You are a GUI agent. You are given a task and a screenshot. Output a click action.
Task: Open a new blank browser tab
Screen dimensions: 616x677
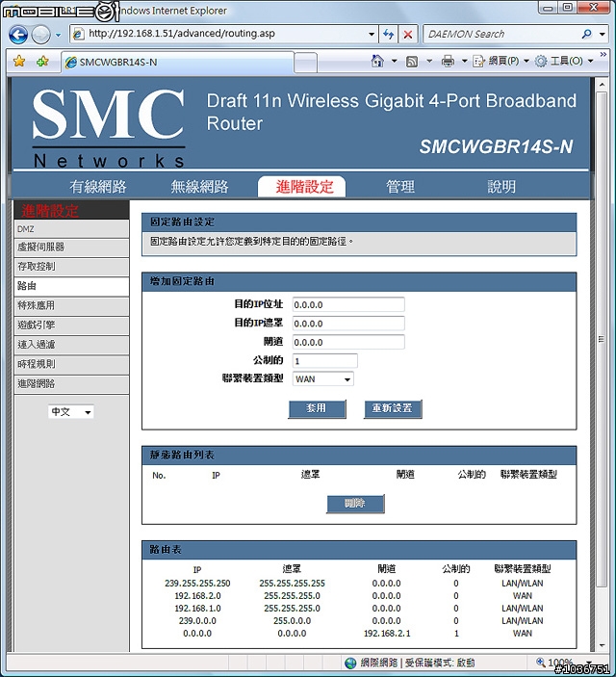pyautogui.click(x=306, y=63)
